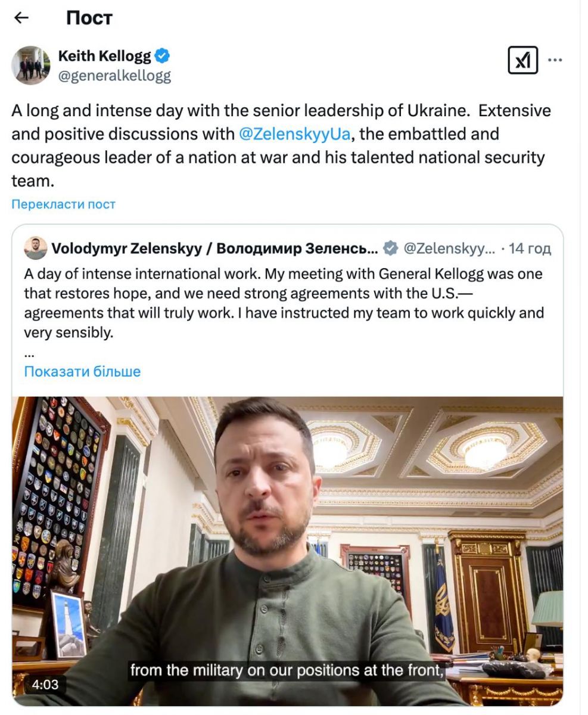The width and height of the screenshot is (588, 715).
Task: Open quoted post text about General Kellogg
Action: pyautogui.click(x=284, y=303)
